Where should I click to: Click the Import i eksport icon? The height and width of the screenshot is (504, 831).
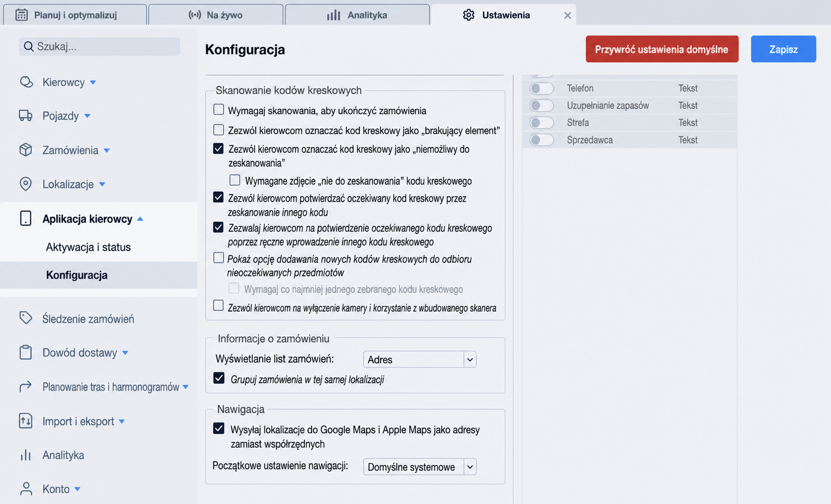click(x=25, y=421)
